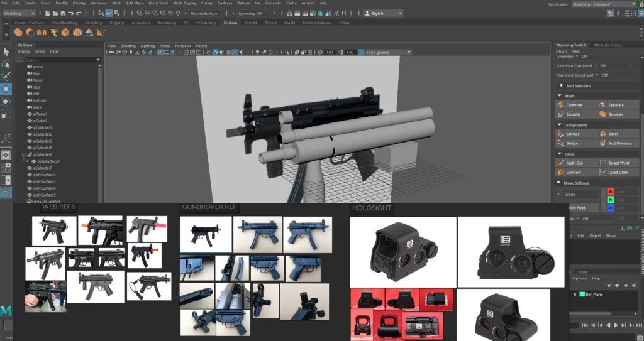Click the Paint Selection tool in the toolbox

click(x=6, y=77)
